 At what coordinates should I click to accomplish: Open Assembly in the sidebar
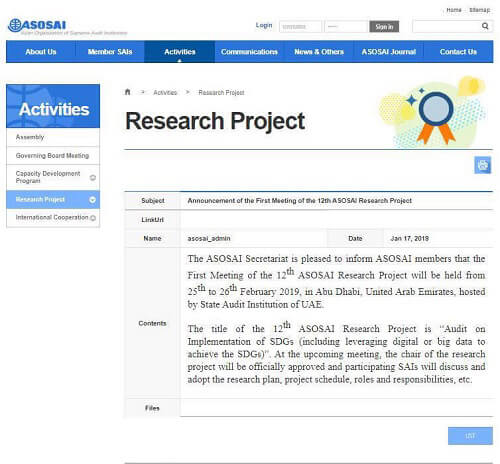(x=53, y=137)
